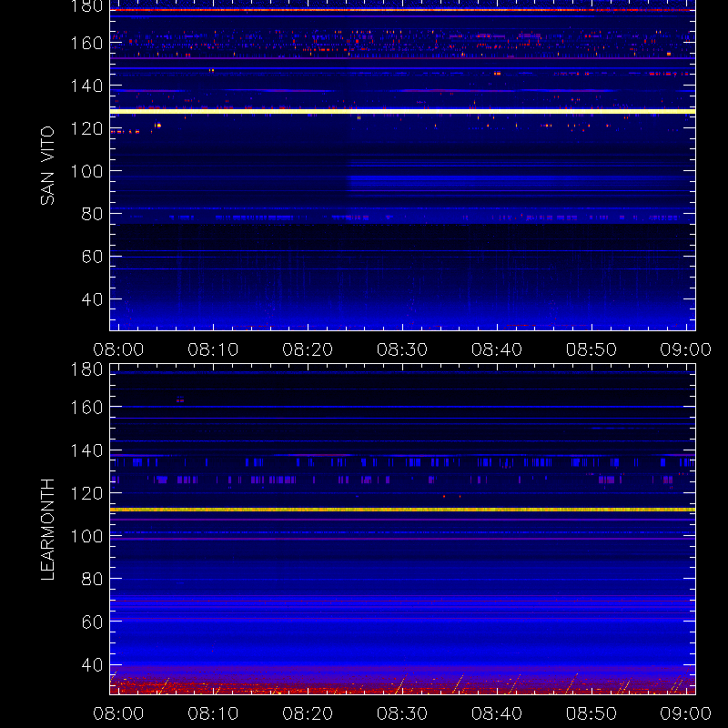Click 08:10 under the Learmonth plot
The width and height of the screenshot is (728, 728).
(x=213, y=713)
